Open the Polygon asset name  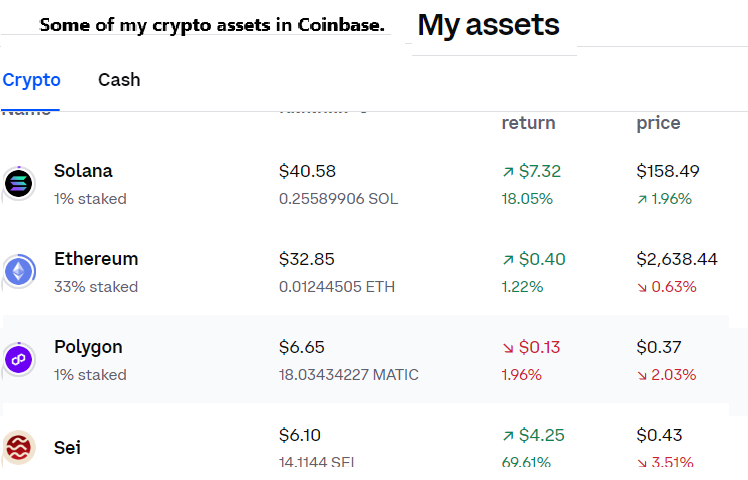(88, 347)
